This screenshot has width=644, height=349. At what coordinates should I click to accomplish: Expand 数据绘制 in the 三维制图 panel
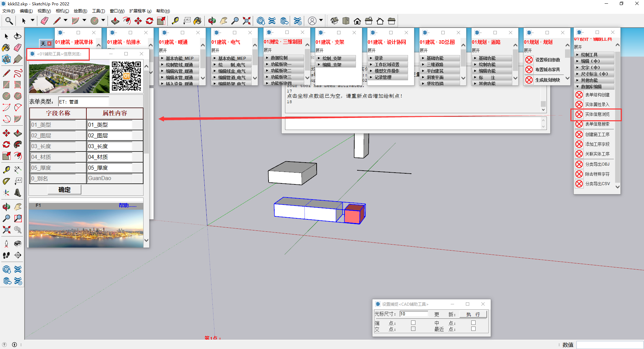click(284, 58)
